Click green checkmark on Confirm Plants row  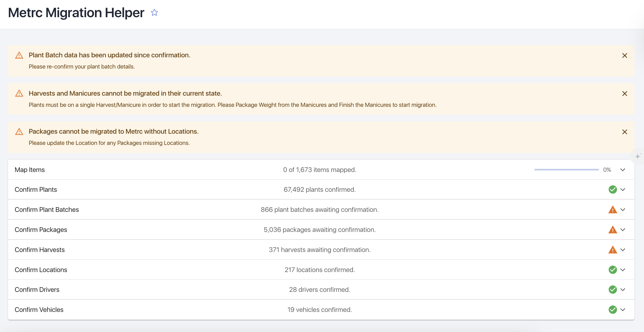tap(613, 189)
